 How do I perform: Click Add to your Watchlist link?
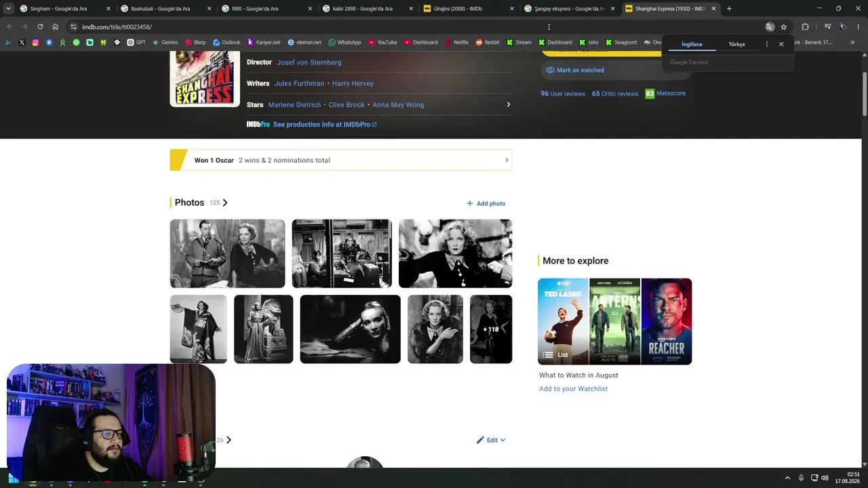point(573,389)
